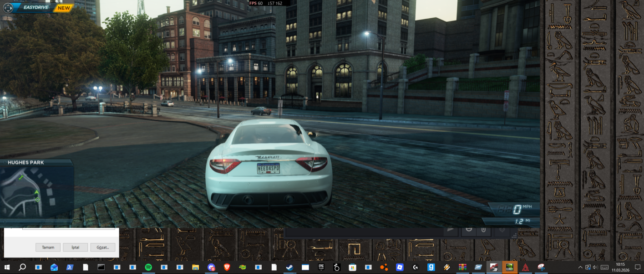Image resolution: width=644 pixels, height=274 pixels.
Task: Open the taskbar Search magnifier
Action: click(22, 267)
